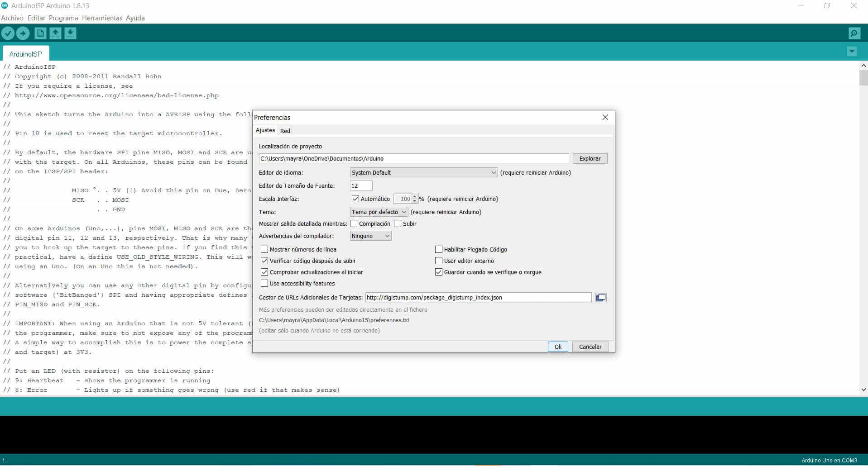Open the Programa menu
This screenshot has height=466, width=868.
point(63,18)
